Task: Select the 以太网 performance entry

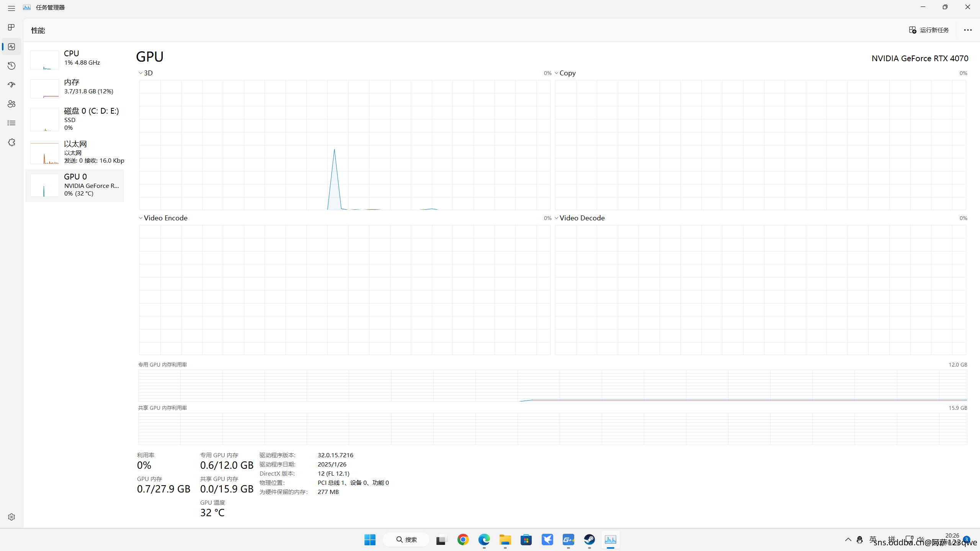Action: coord(75,152)
